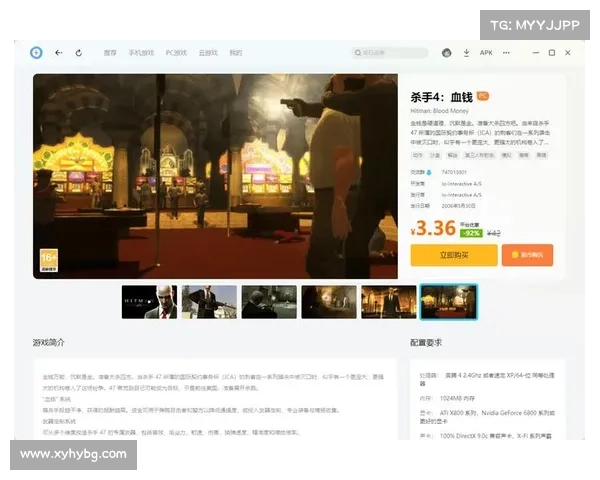Click the 第三人称 genre tag
The width and height of the screenshot is (600, 480).
coord(479,155)
